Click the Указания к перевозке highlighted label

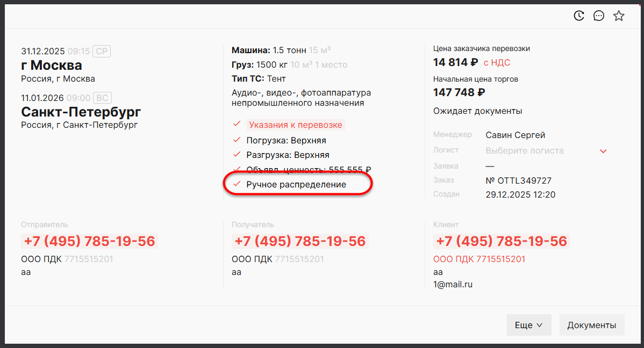coord(295,125)
